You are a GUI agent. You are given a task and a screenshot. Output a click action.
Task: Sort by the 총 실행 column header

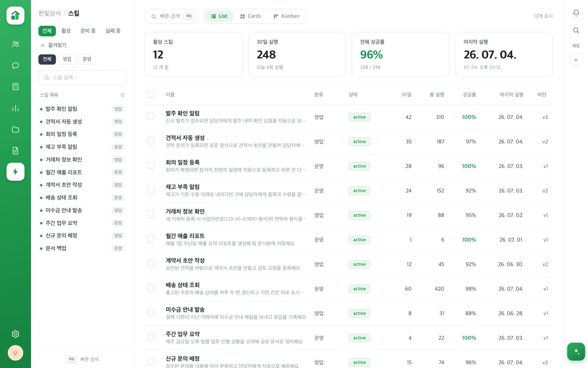[437, 95]
